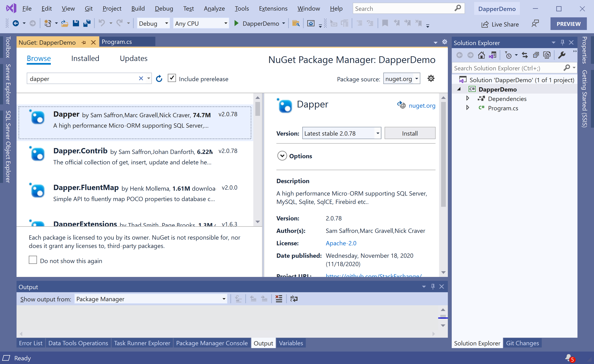Click the bookmark toggle toolbar icon
This screenshot has width=594, height=364.
[385, 23]
